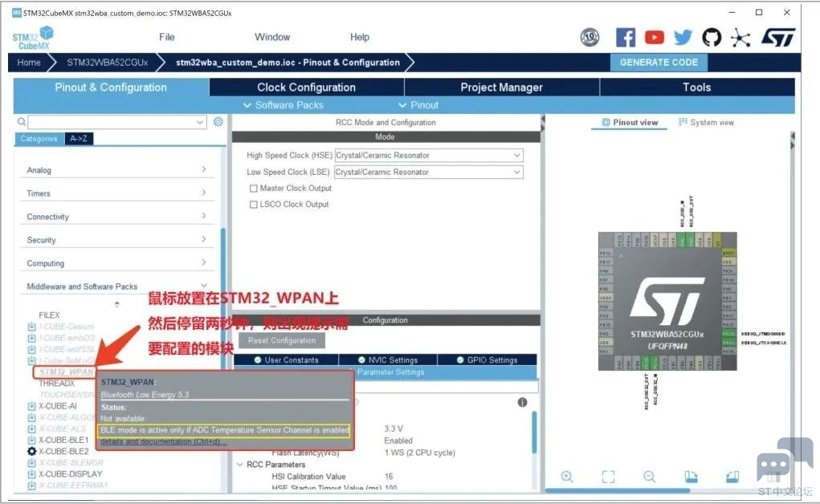This screenshot has height=504, width=820.
Task: Click download icon beside I-CUBE-embOS
Action: click(x=31, y=338)
